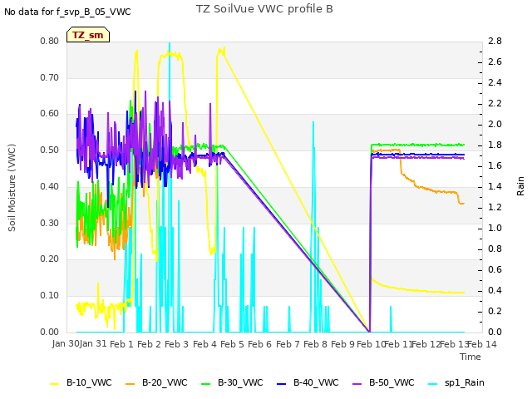The image size is (532, 399).
Task: Click the TZ_sm label badge
Action: click(x=88, y=35)
